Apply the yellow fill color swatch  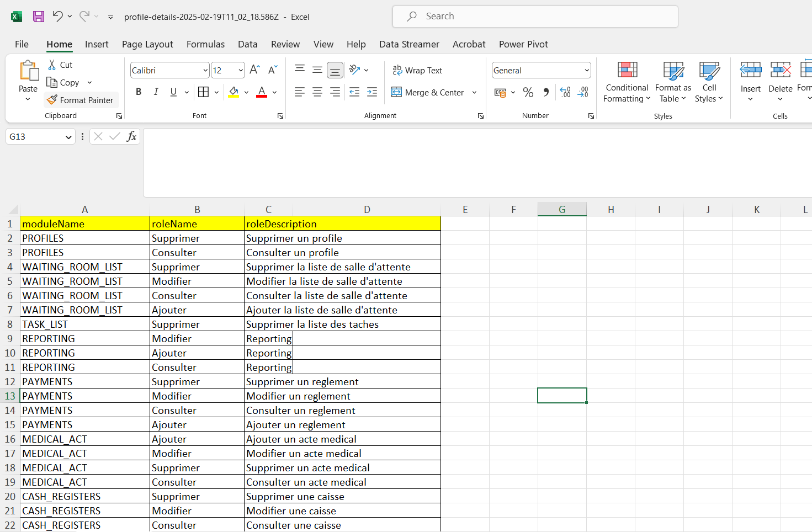click(x=233, y=92)
